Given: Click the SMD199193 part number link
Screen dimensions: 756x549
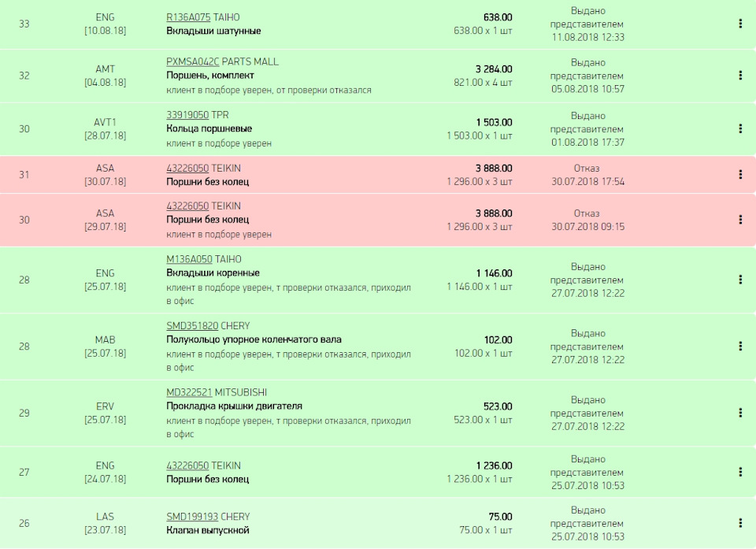Looking at the screenshot, I should point(191,517).
